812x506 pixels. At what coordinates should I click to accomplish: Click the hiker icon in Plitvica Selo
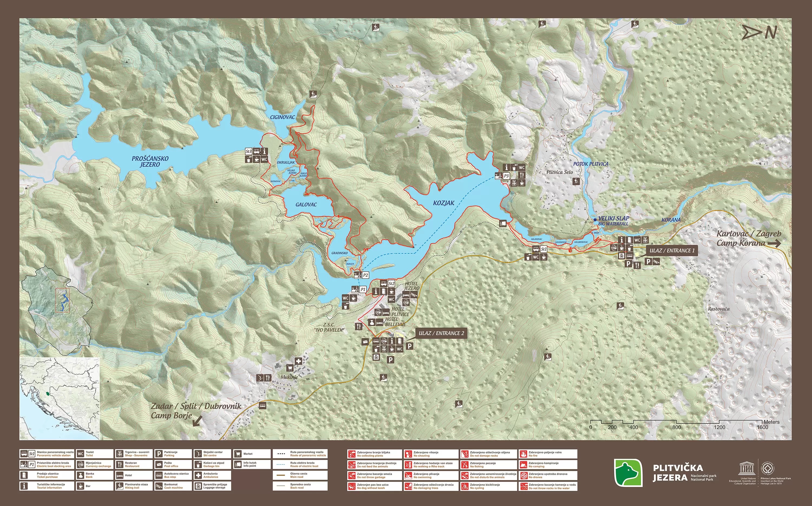coord(576,181)
